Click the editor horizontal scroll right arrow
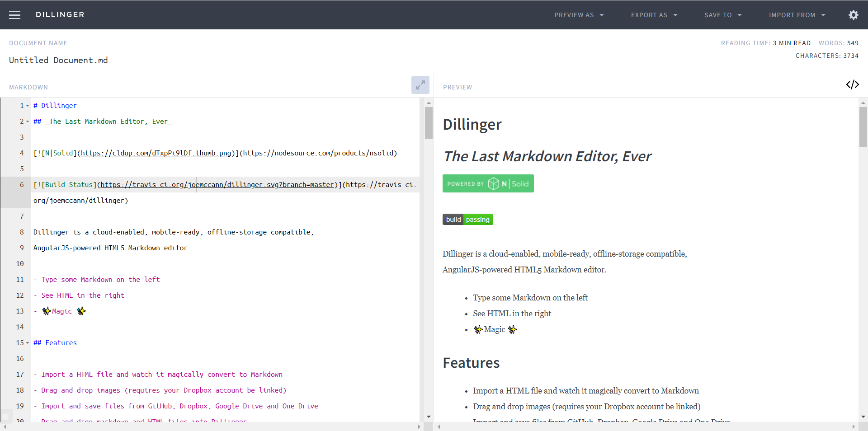 (419, 426)
